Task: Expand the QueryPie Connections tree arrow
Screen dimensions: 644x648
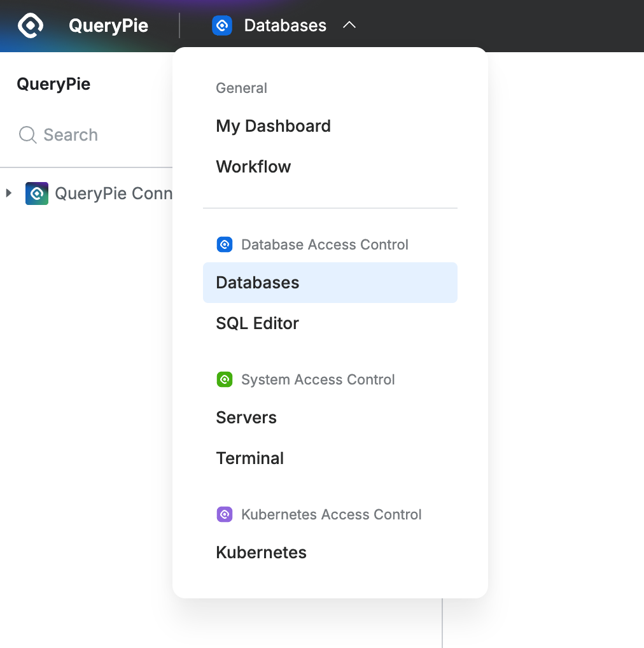Action: tap(9, 193)
